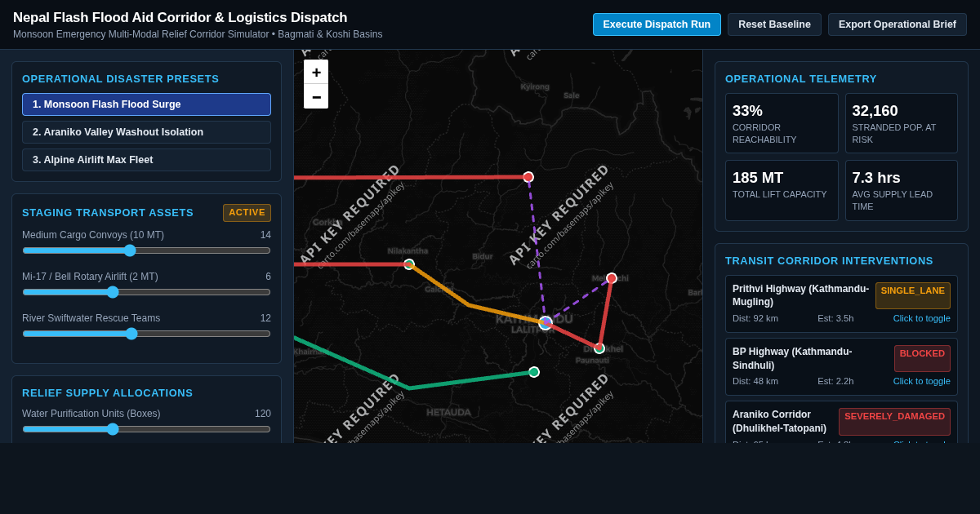The height and width of the screenshot is (514, 980).
Task: Click the Relief Supply Allocations heading
Action: point(108,393)
